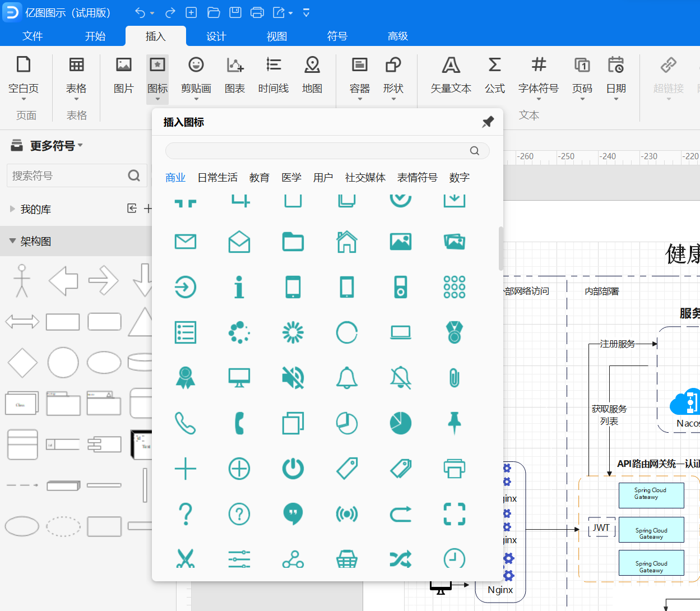Switch to the 开始 tab

[x=95, y=36]
